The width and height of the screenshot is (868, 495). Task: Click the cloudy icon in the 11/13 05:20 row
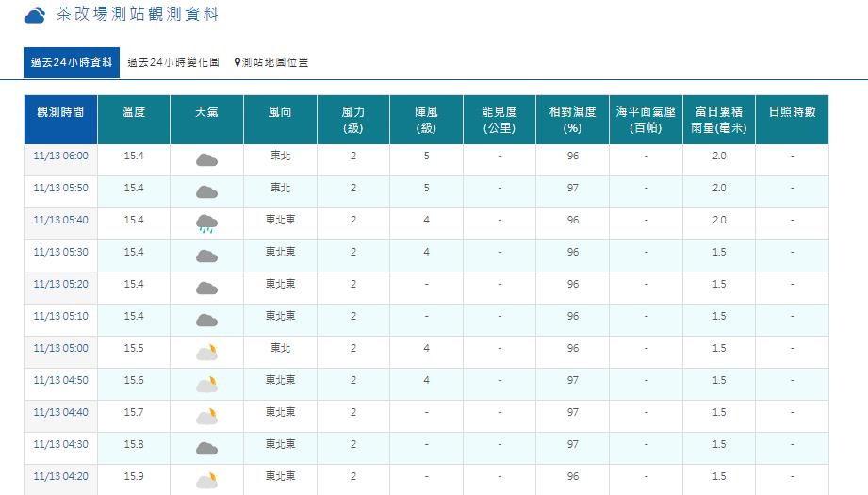point(206,289)
